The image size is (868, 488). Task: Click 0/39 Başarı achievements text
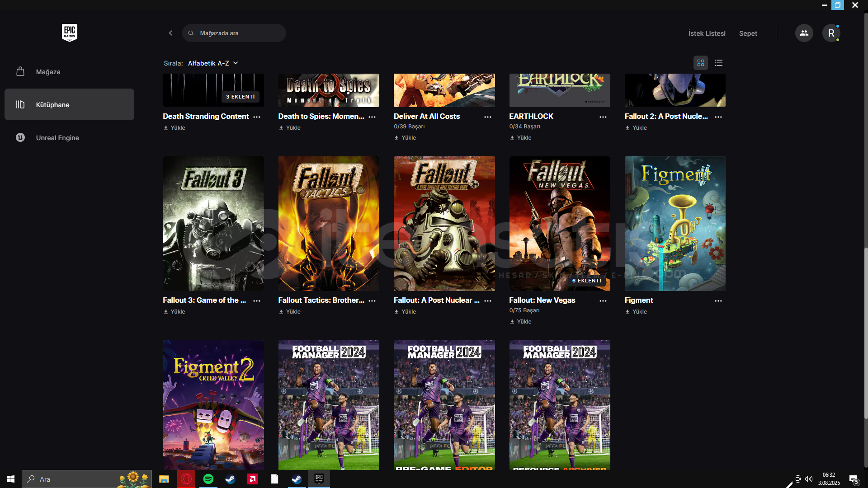[x=409, y=127]
